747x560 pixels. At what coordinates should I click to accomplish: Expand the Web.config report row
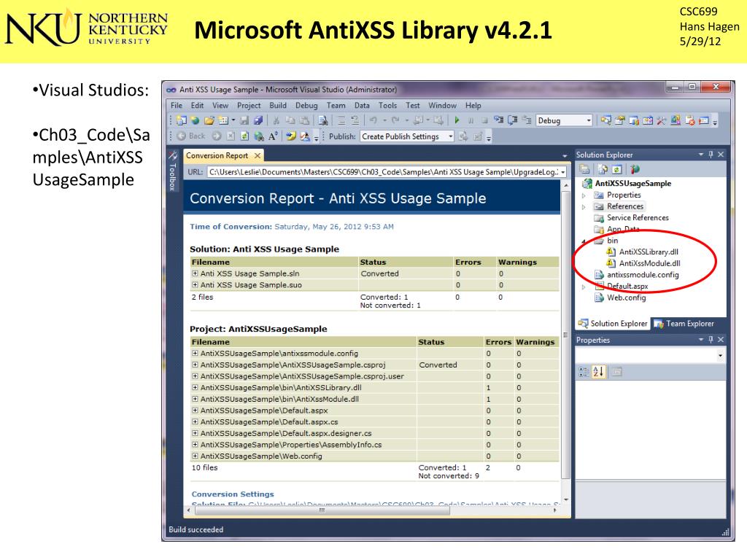[195, 456]
